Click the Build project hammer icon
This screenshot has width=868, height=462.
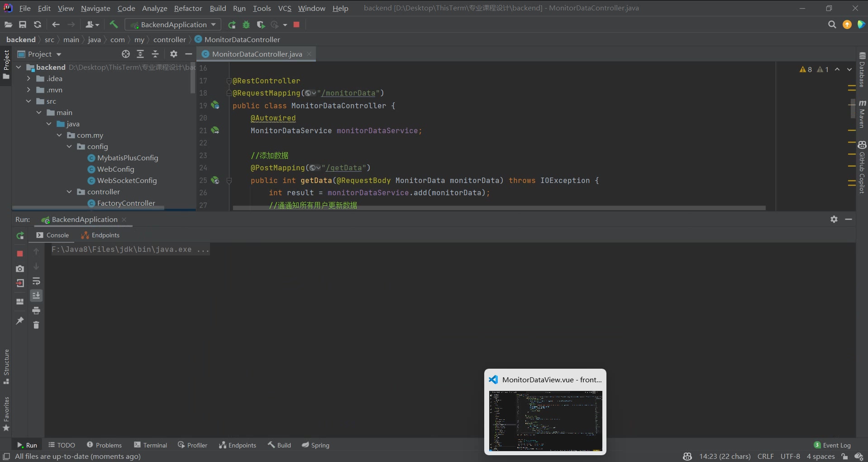tap(114, 24)
